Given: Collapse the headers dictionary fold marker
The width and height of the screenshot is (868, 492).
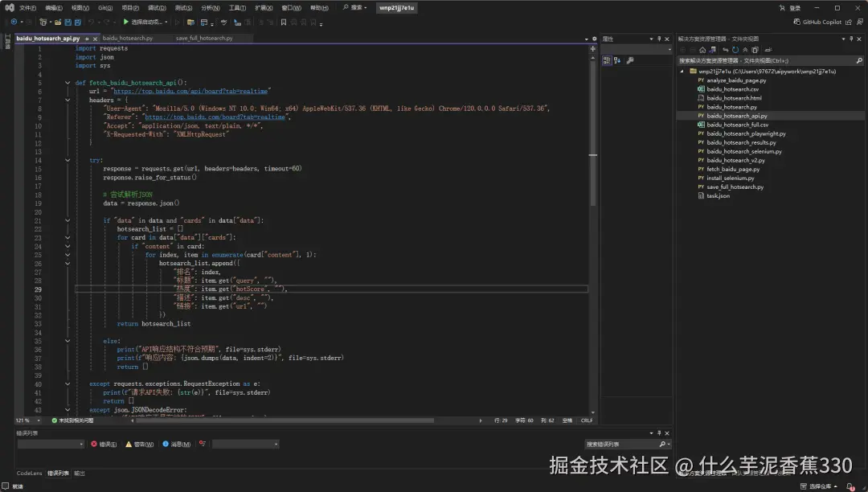Looking at the screenshot, I should [x=68, y=100].
